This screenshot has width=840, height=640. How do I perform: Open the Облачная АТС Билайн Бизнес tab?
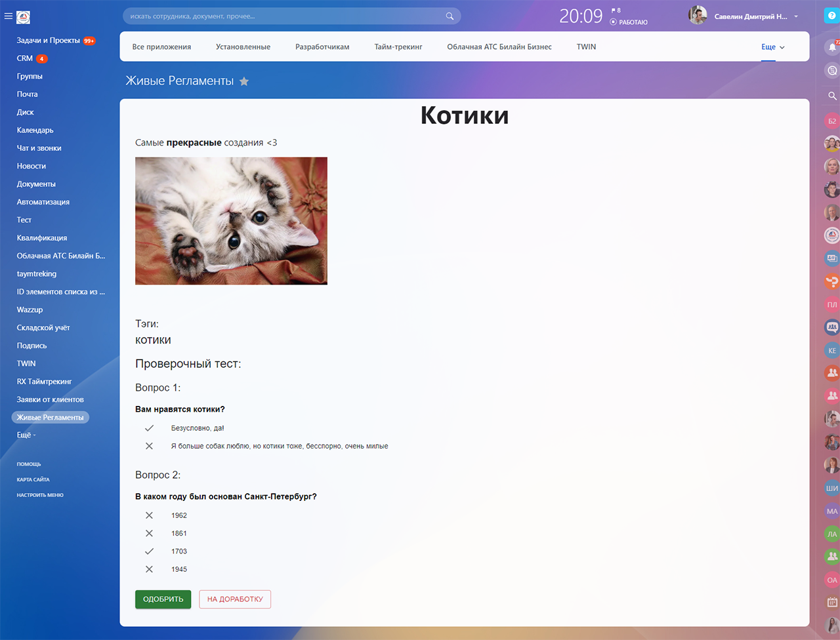click(499, 47)
